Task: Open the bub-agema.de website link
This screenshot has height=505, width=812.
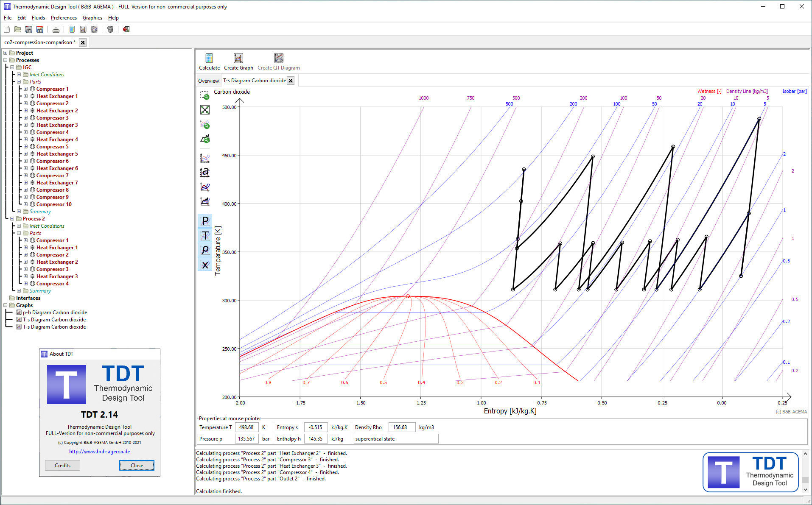Action: pyautogui.click(x=99, y=451)
